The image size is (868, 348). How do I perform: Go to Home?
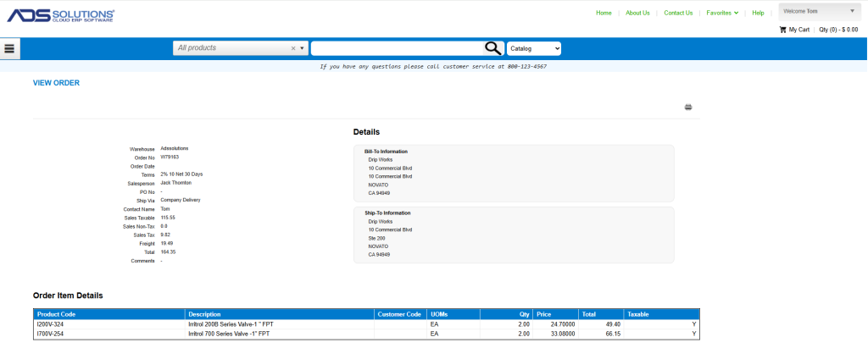604,14
